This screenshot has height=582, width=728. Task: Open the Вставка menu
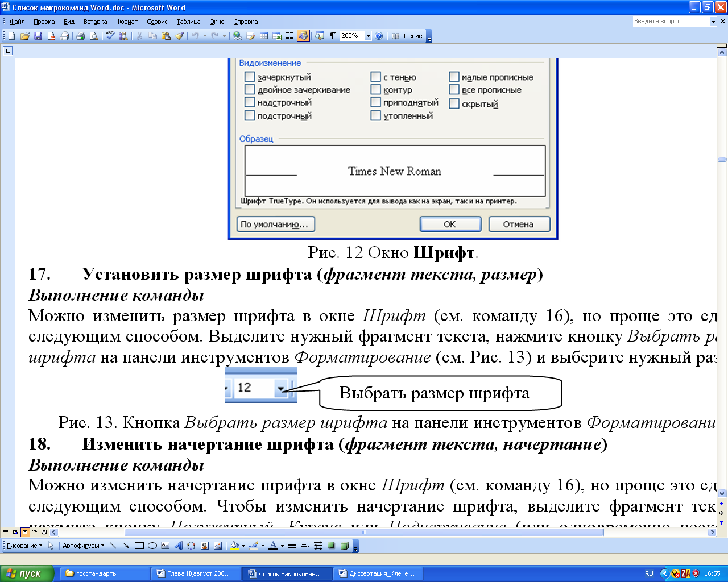point(95,22)
